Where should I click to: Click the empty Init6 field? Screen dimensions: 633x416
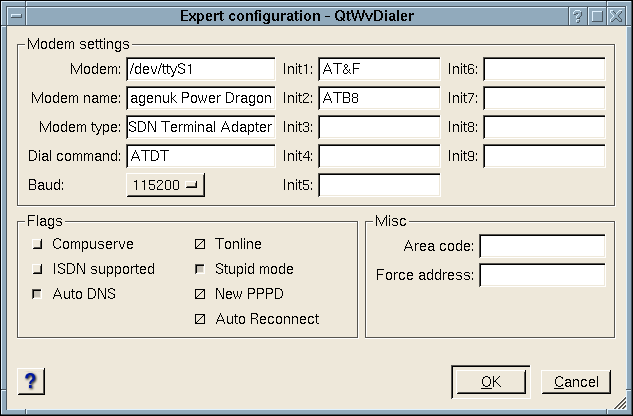(544, 69)
